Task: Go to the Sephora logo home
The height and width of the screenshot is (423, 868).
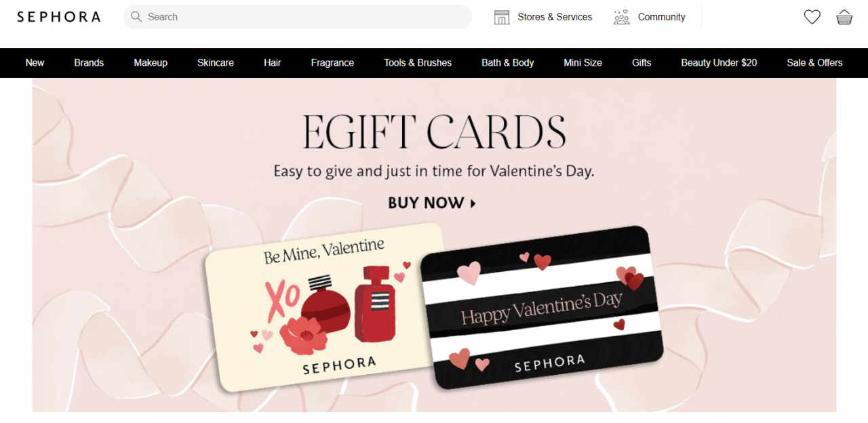Action: tap(59, 17)
